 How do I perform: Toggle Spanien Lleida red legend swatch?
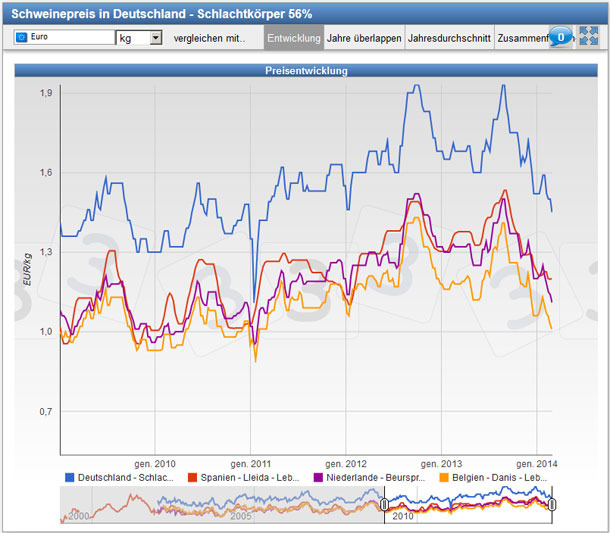coord(192,477)
